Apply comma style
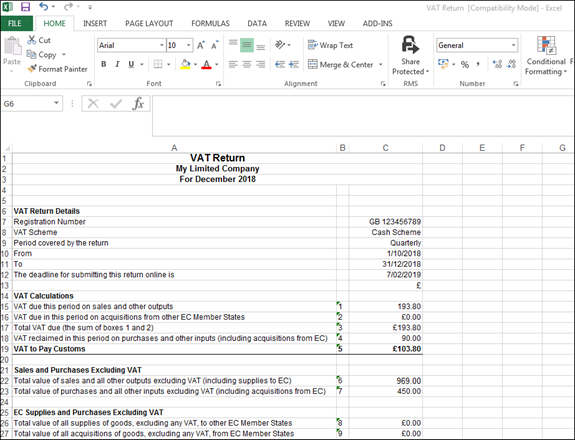 coord(478,65)
